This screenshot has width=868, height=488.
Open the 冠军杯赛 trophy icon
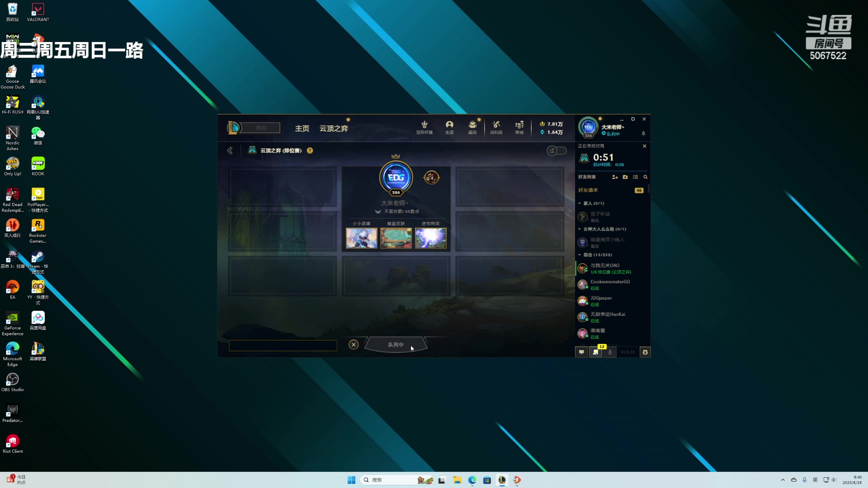424,127
